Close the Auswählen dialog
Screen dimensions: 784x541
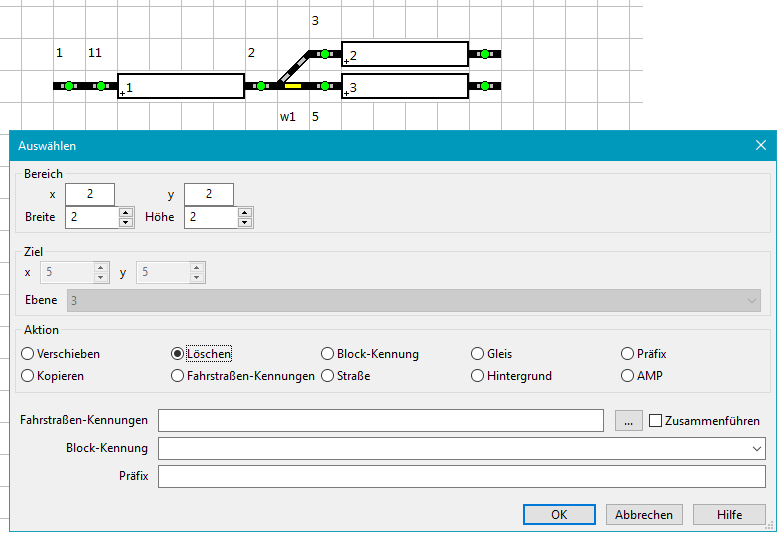[761, 146]
